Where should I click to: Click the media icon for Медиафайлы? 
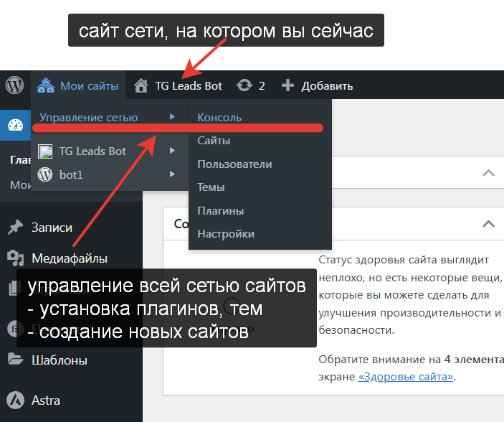[16, 258]
